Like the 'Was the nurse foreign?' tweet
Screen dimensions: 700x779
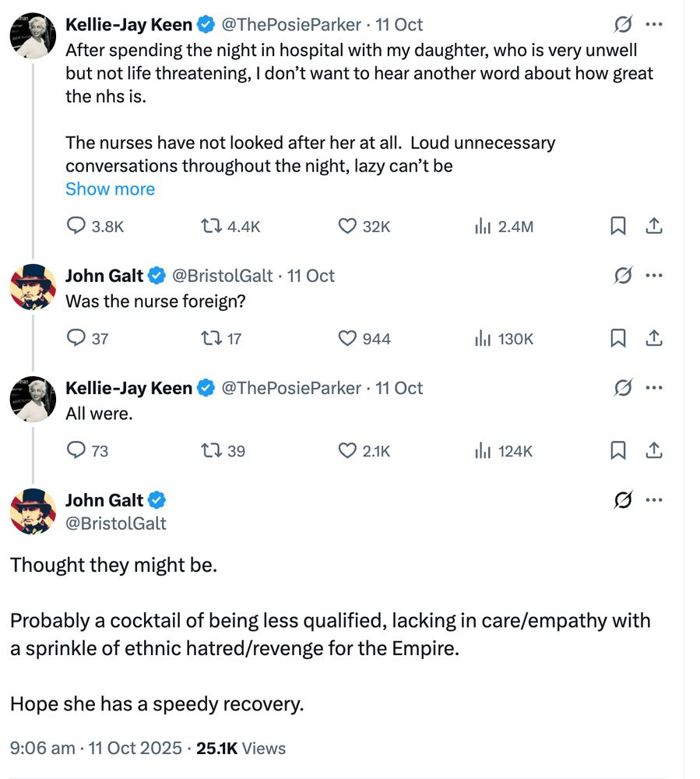(x=347, y=339)
